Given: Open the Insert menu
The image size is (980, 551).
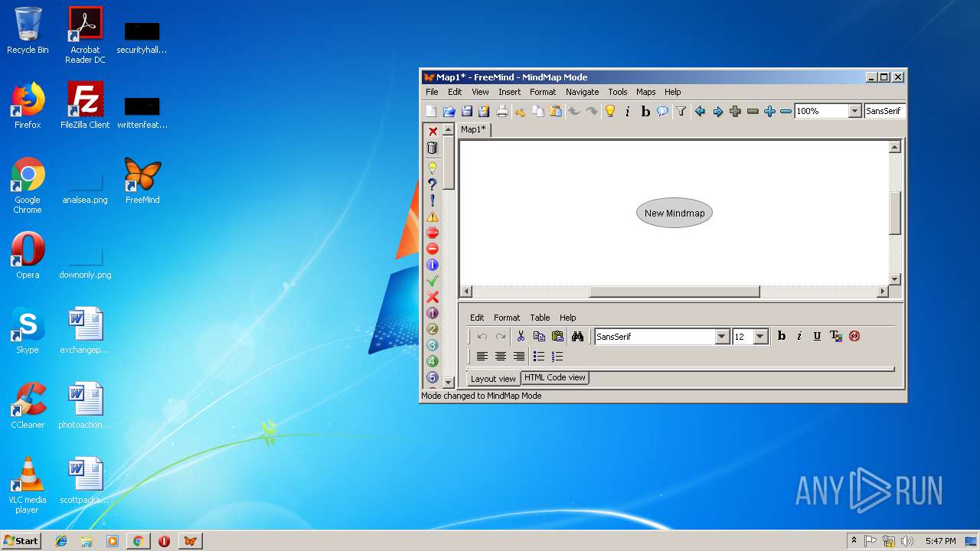Looking at the screenshot, I should 509,92.
